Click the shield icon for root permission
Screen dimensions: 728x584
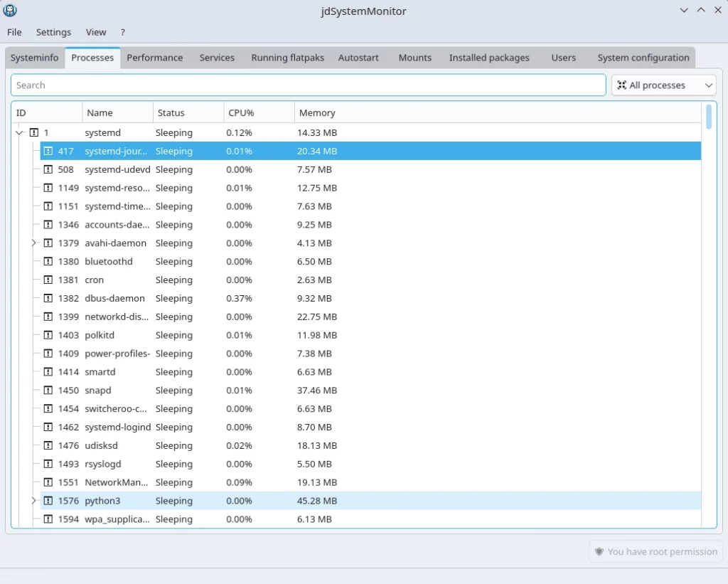tap(599, 551)
